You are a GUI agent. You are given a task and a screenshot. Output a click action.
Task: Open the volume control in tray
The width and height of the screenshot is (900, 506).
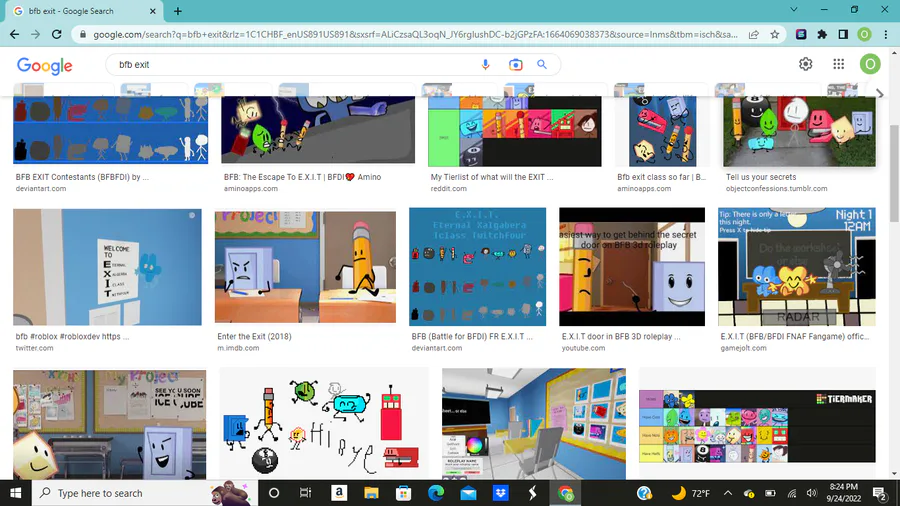(812, 493)
